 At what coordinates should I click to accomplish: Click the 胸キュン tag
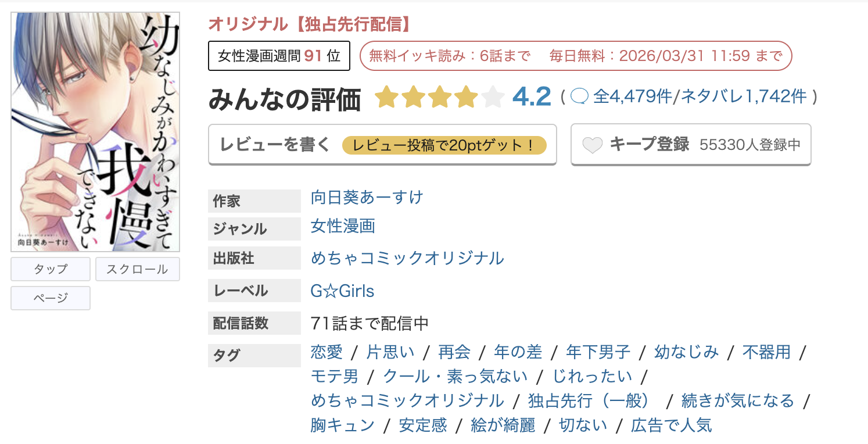pos(342,425)
